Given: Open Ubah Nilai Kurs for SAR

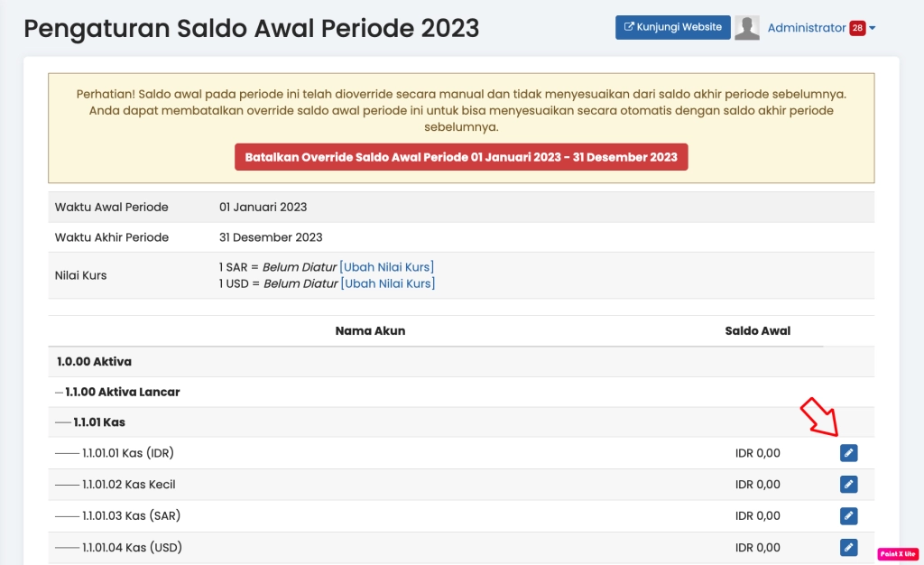Looking at the screenshot, I should point(388,266).
